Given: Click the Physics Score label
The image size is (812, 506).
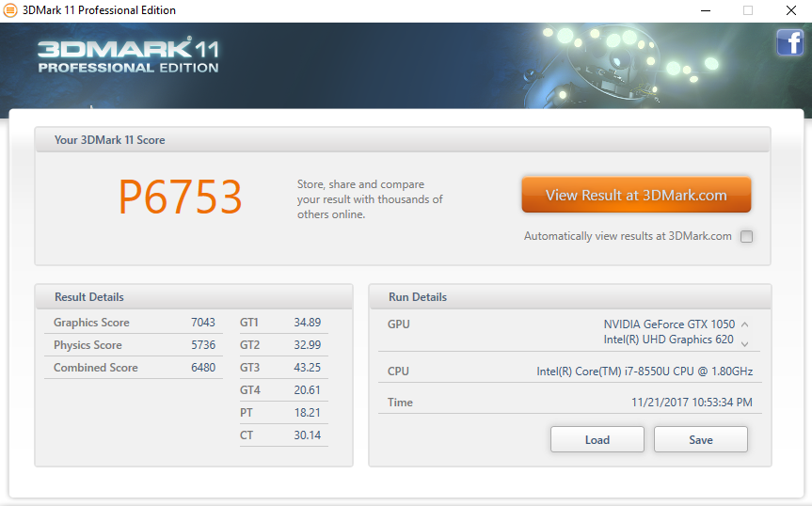Looking at the screenshot, I should coord(88,345).
